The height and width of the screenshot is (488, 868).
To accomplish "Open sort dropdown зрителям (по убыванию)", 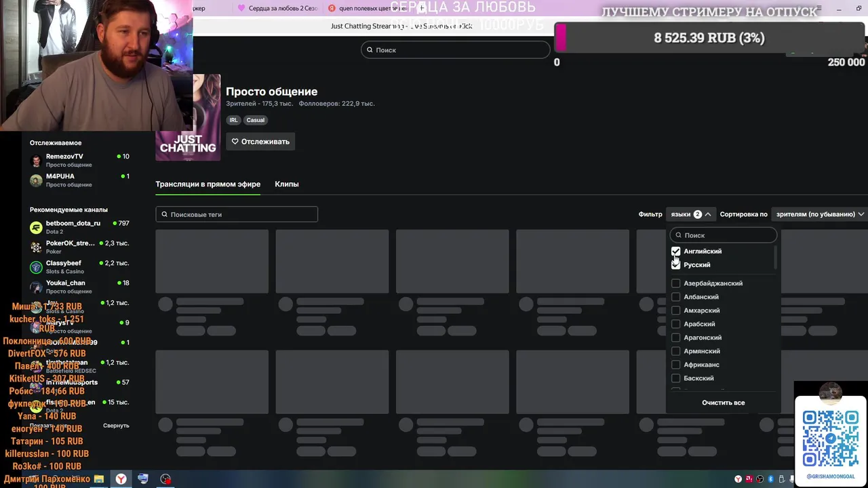I will (x=820, y=214).
